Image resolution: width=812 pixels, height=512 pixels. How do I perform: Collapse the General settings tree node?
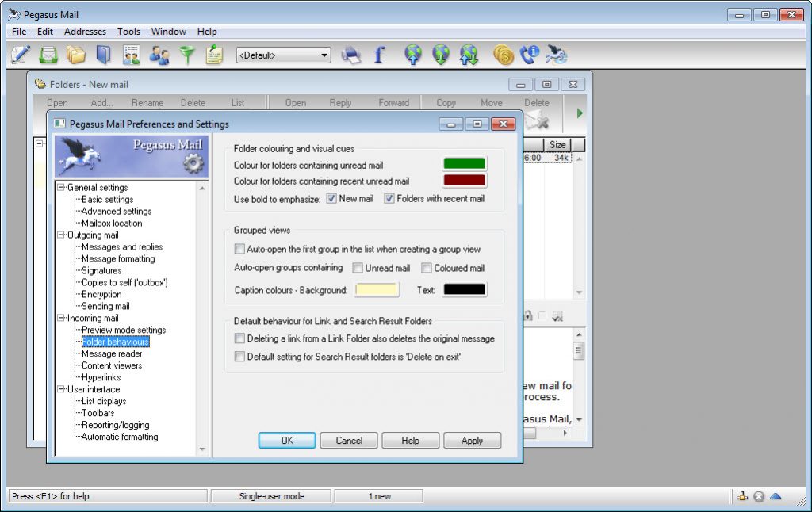tap(61, 187)
